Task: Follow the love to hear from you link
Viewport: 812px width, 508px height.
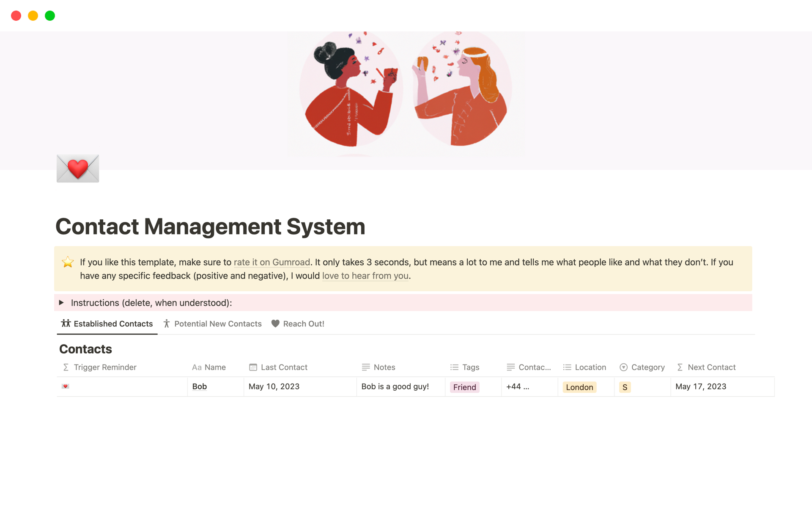Action: pos(365,276)
